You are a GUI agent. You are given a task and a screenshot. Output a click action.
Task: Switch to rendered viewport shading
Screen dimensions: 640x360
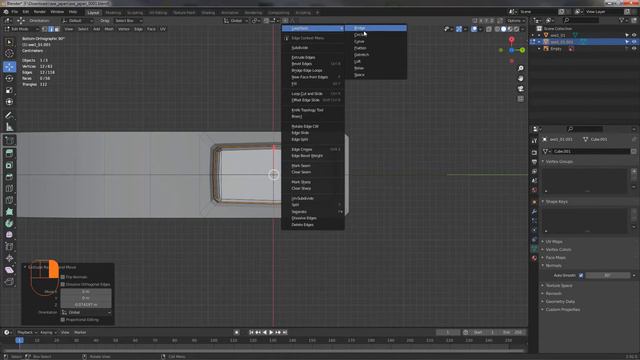point(516,29)
